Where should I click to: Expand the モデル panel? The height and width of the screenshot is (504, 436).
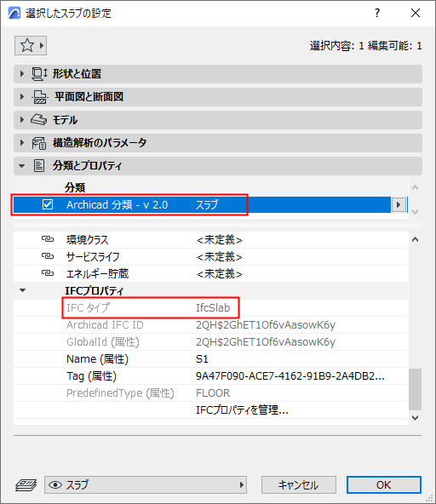[x=22, y=120]
